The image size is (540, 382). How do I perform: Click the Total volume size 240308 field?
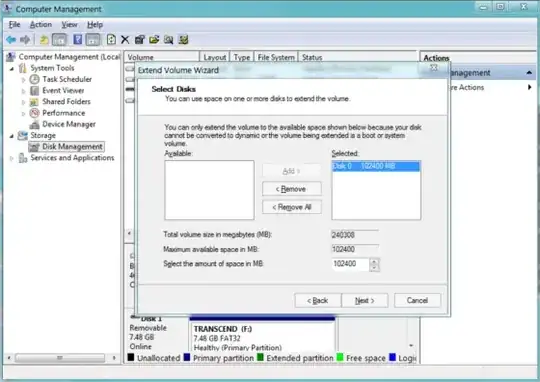pyautogui.click(x=355, y=235)
